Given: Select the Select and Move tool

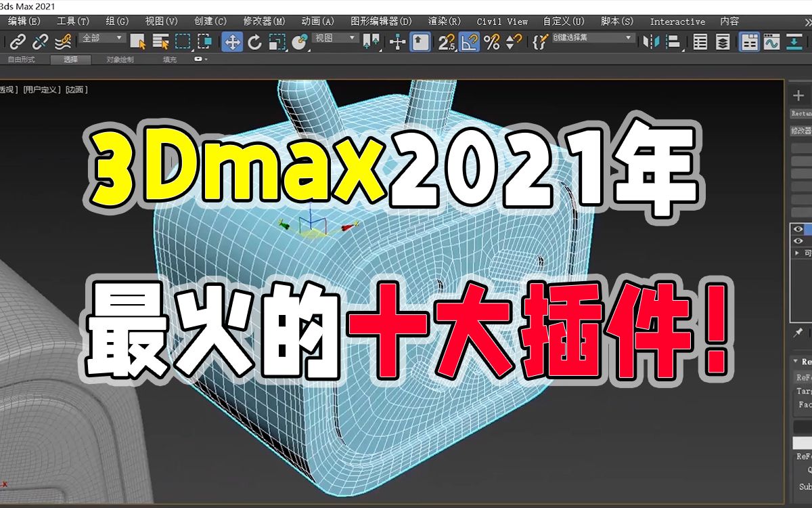Looking at the screenshot, I should coord(231,42).
